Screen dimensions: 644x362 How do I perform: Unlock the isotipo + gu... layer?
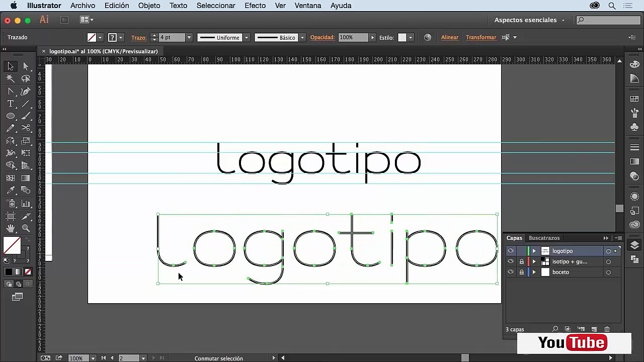point(522,261)
